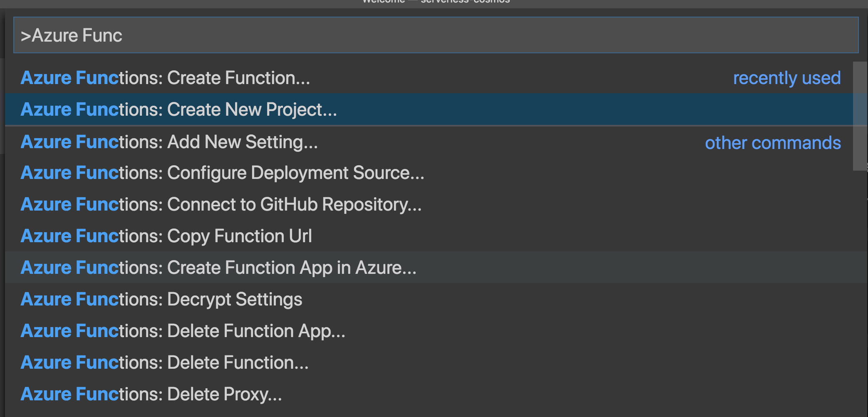
Task: Run Azure Functions: Decrypt Settings command
Action: [161, 299]
